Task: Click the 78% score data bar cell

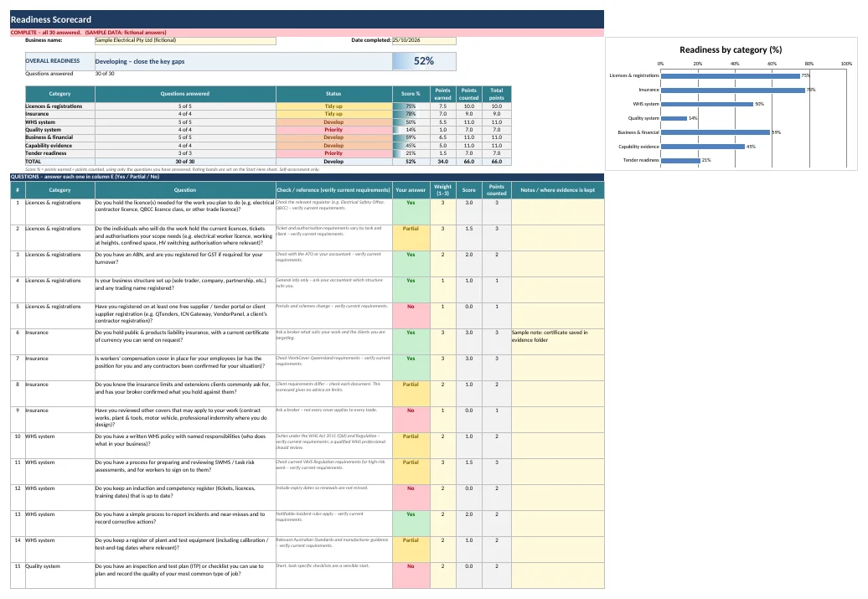Action: tap(411, 114)
